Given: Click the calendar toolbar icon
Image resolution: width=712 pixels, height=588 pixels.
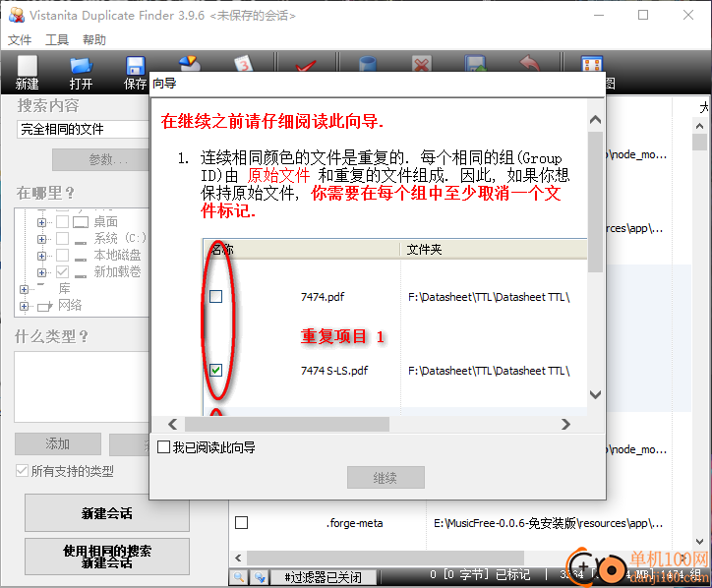Looking at the screenshot, I should (243, 63).
